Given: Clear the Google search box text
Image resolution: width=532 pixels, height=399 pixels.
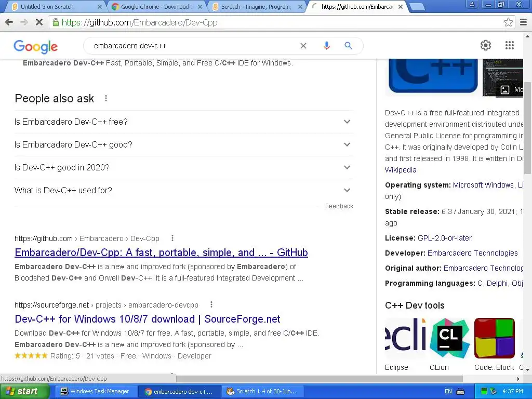Looking at the screenshot, I should [303, 46].
